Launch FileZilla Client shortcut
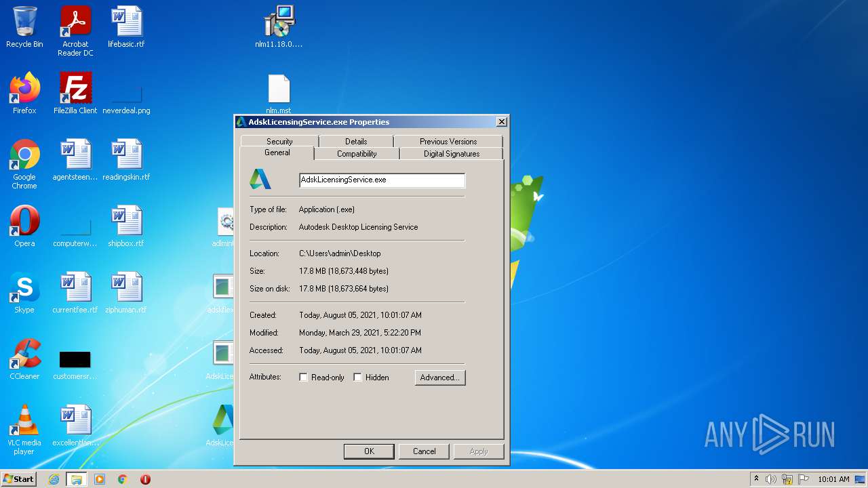Image resolution: width=868 pixels, height=488 pixels. coord(75,94)
